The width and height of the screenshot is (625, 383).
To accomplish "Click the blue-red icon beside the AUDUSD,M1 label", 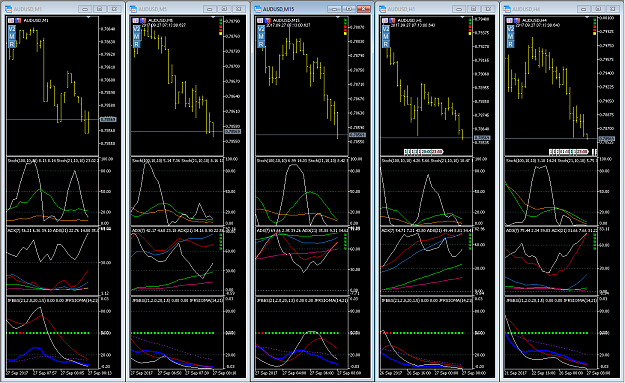I will [18, 20].
